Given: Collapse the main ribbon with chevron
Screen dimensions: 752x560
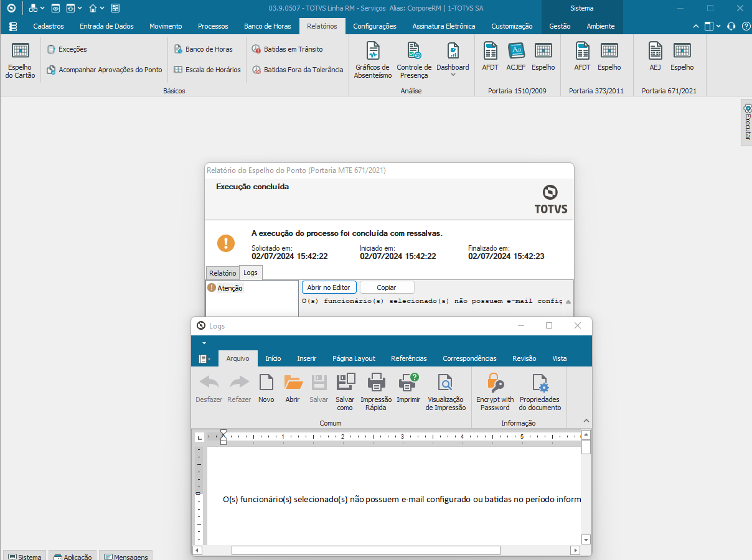Looking at the screenshot, I should click(x=697, y=26).
